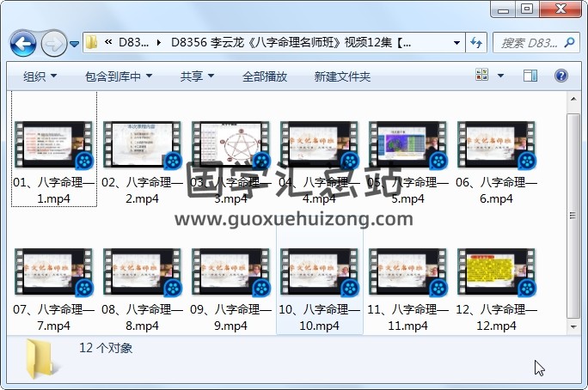Select the D8356 李云龙 breadcrumb folder
This screenshot has height=390, width=588.
coord(291,42)
